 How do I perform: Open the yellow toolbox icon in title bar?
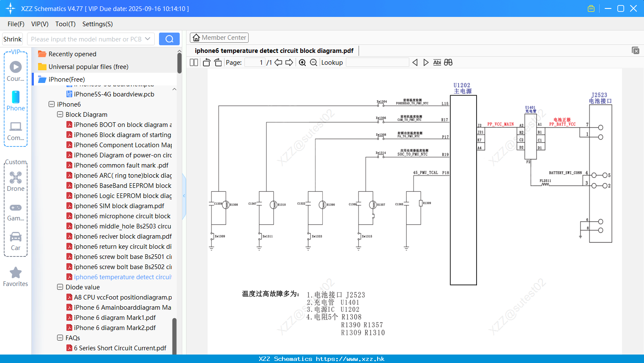591,8
